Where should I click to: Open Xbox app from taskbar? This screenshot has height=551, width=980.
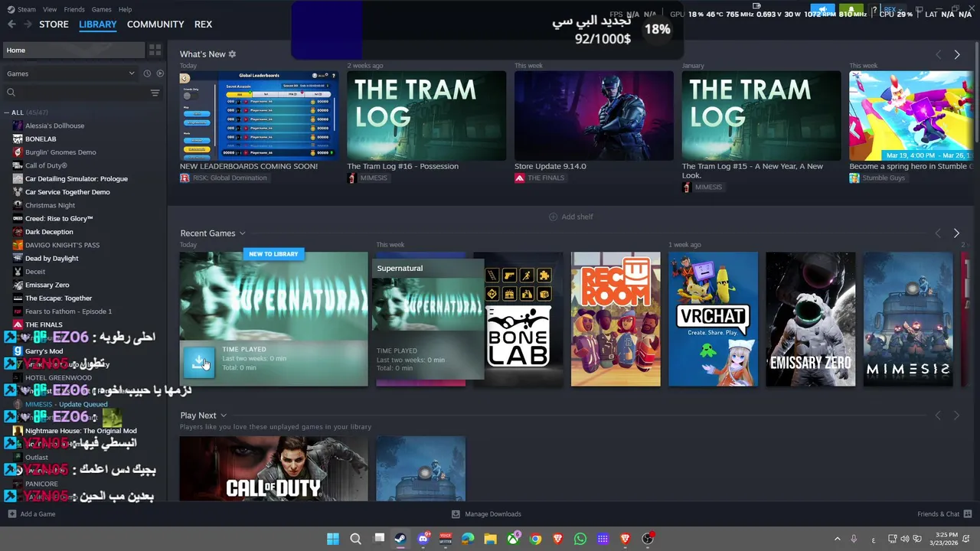coord(513,539)
